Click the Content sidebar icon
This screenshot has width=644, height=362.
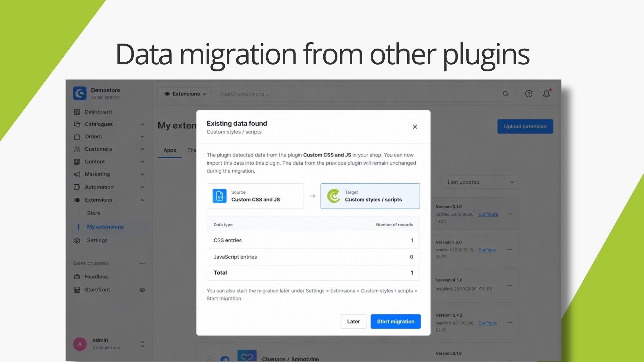tap(77, 162)
